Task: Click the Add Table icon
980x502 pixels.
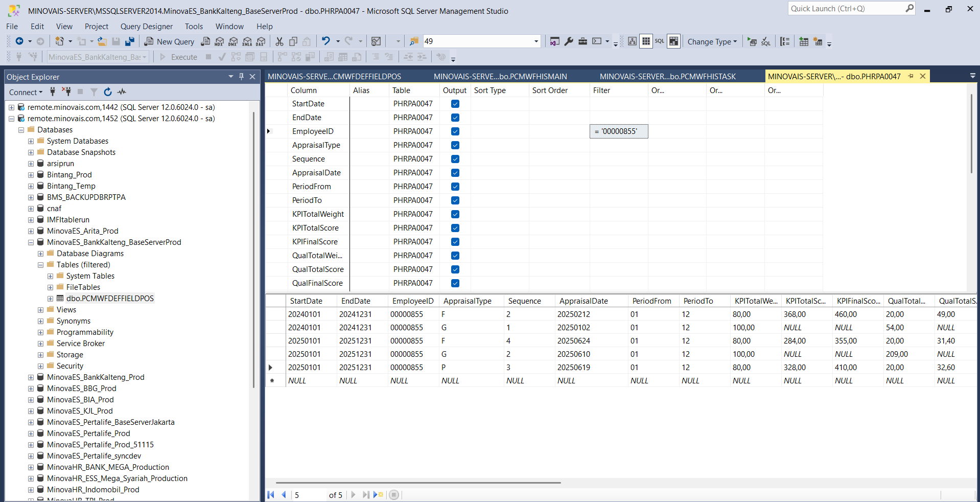Action: click(x=804, y=41)
